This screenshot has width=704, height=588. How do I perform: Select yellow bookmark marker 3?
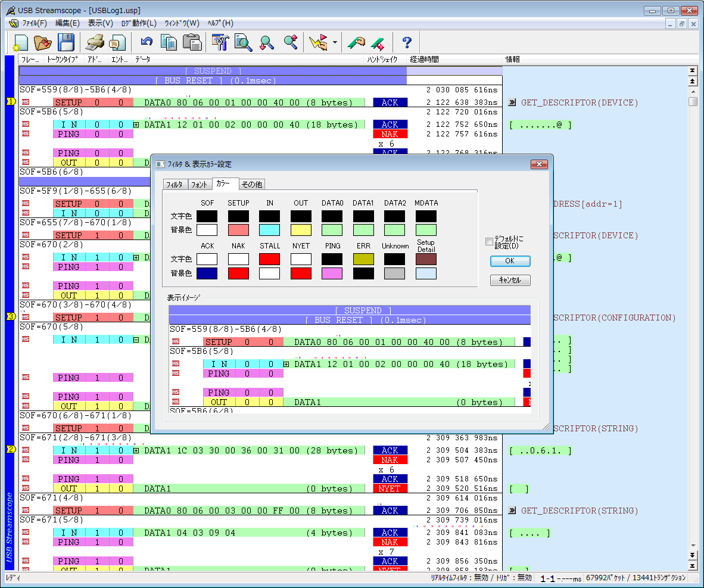(11, 316)
